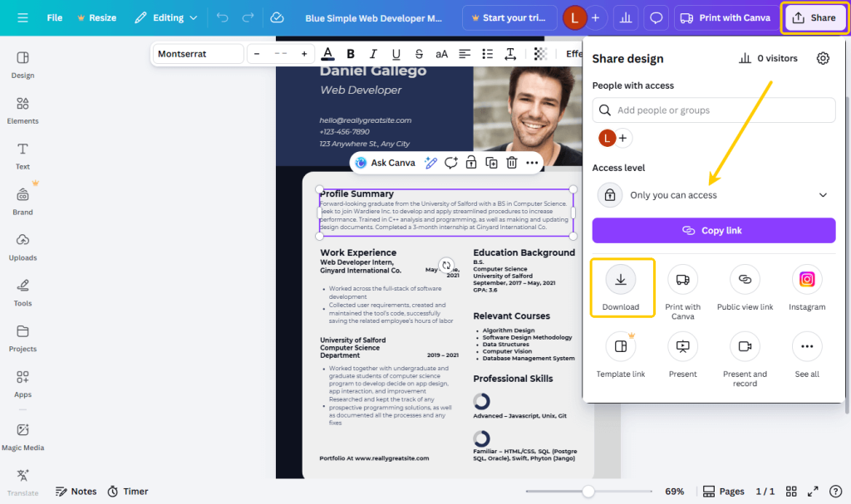Open the Montserrat font dropdown
Screen dimensions: 851x504
point(199,53)
